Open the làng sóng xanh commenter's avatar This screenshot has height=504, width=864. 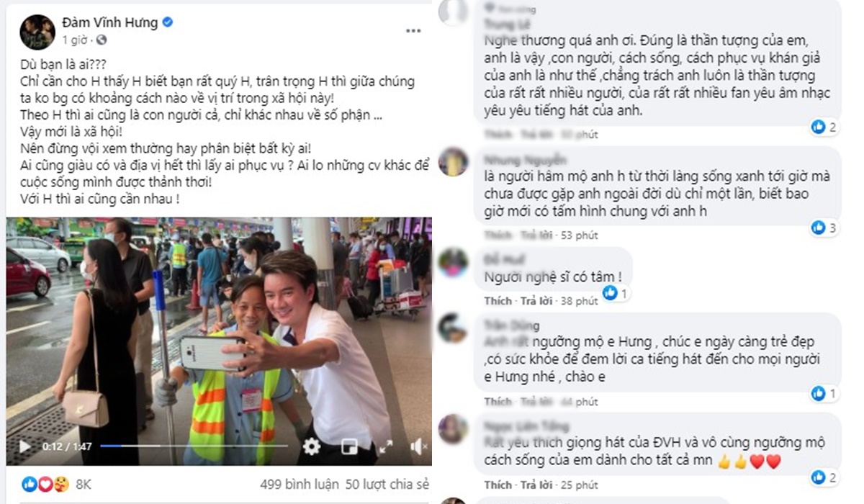coord(454,162)
